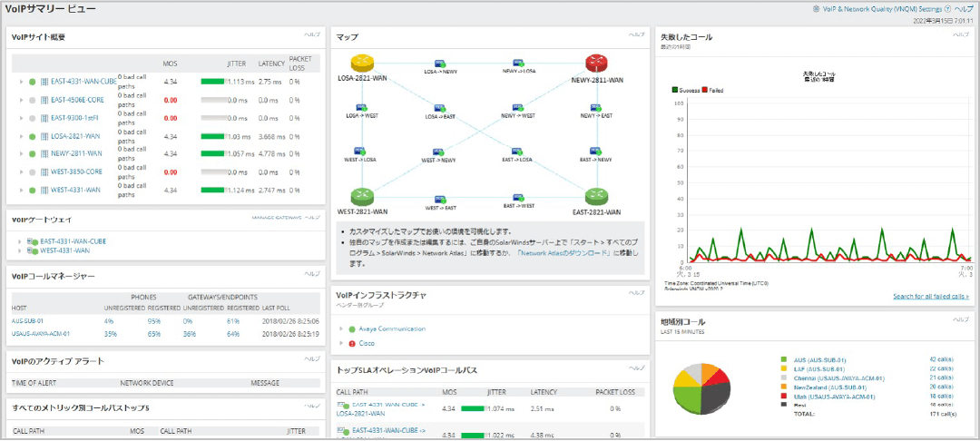Click the red Utah legend color swatch
This screenshot has height=441, width=980.
(x=783, y=397)
